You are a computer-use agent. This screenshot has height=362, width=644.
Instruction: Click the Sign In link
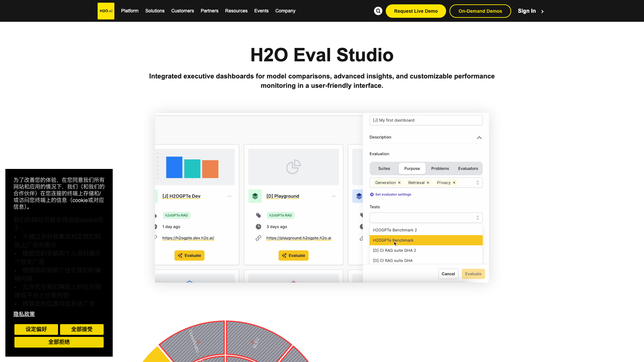pos(527,11)
